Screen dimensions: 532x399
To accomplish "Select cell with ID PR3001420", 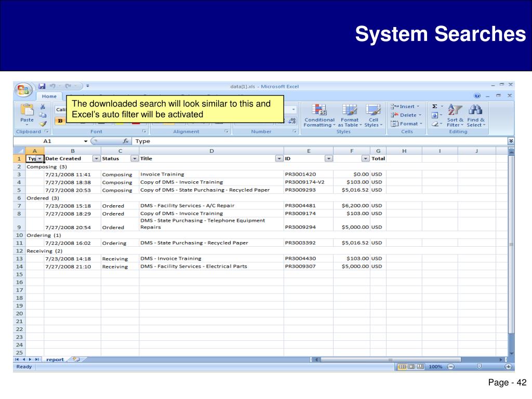I will (x=309, y=175).
